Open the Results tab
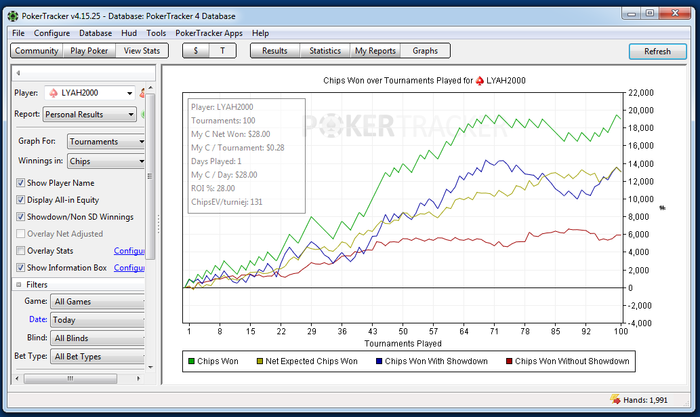The width and height of the screenshot is (700, 417). point(275,51)
